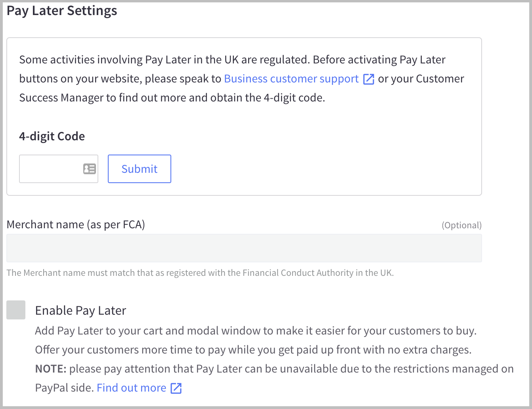The width and height of the screenshot is (532, 409).
Task: Check the box next to Enable Pay Later
Action: click(x=15, y=310)
